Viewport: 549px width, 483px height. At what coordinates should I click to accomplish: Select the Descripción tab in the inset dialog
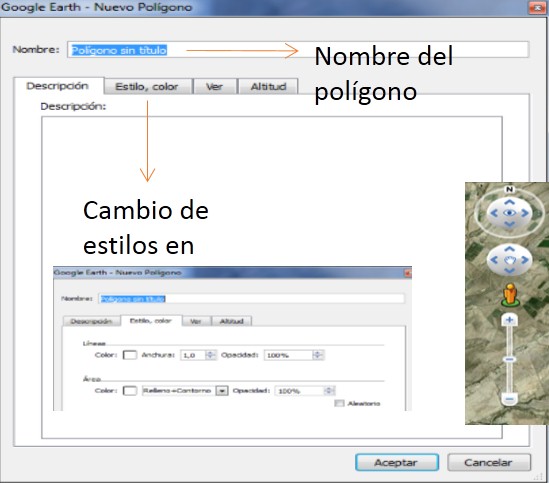(91, 321)
